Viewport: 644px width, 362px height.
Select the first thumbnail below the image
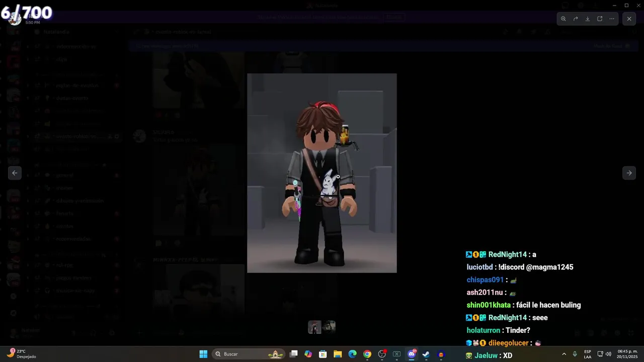(314, 327)
